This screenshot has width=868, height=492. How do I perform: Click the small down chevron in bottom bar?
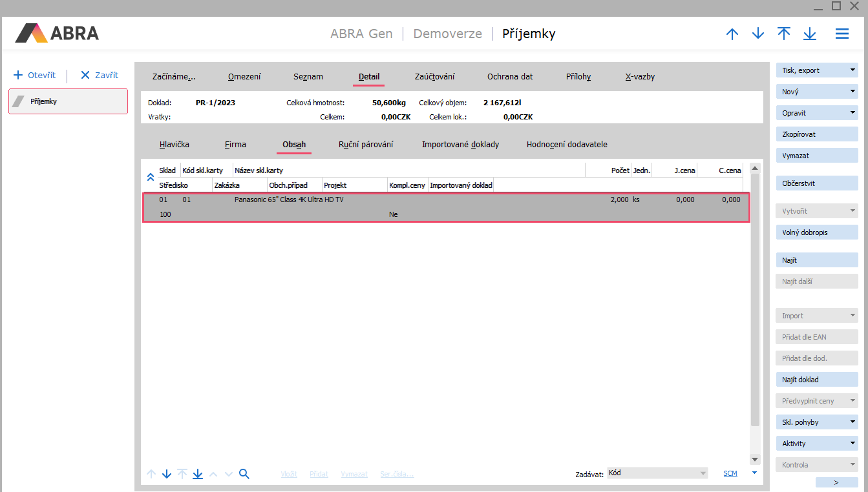(228, 474)
